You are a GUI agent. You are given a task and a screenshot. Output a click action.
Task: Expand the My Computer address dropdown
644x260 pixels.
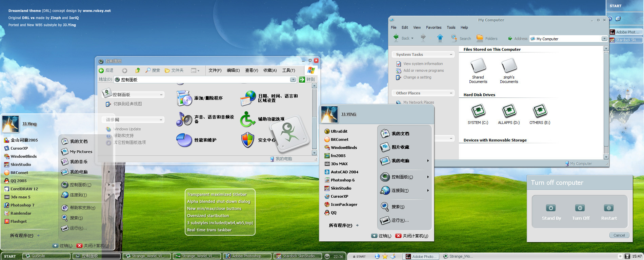(x=604, y=39)
